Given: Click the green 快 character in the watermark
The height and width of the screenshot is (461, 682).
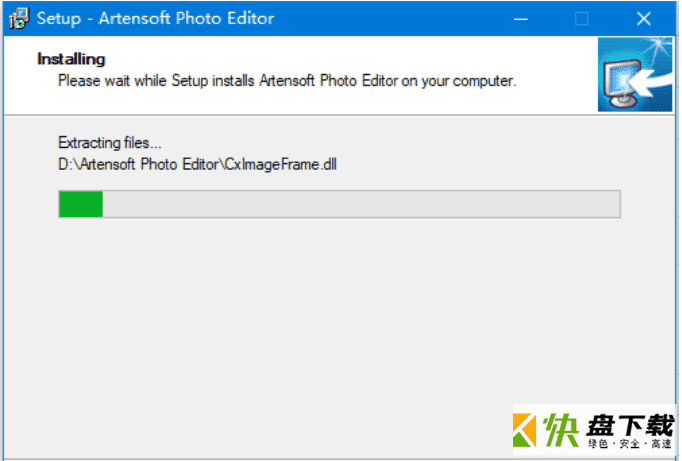Looking at the screenshot, I should coord(562,430).
